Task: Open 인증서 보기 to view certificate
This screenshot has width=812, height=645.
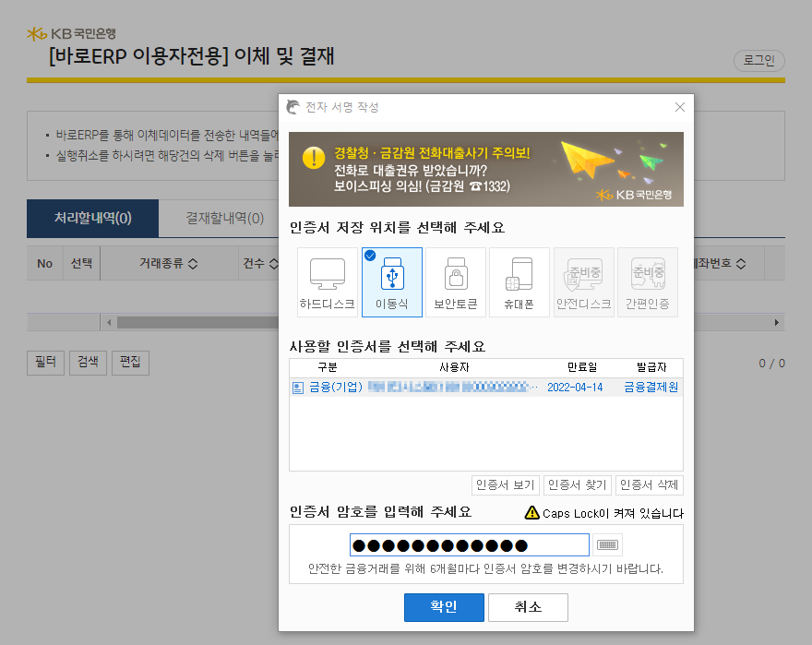Action: point(506,485)
